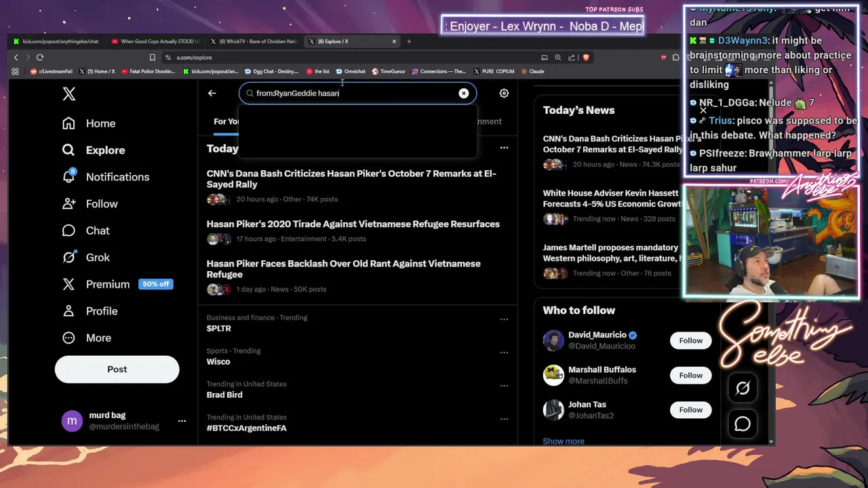Open Hasan Piker Faces Backlash story
Screen dimensions: 868x488
[343, 269]
